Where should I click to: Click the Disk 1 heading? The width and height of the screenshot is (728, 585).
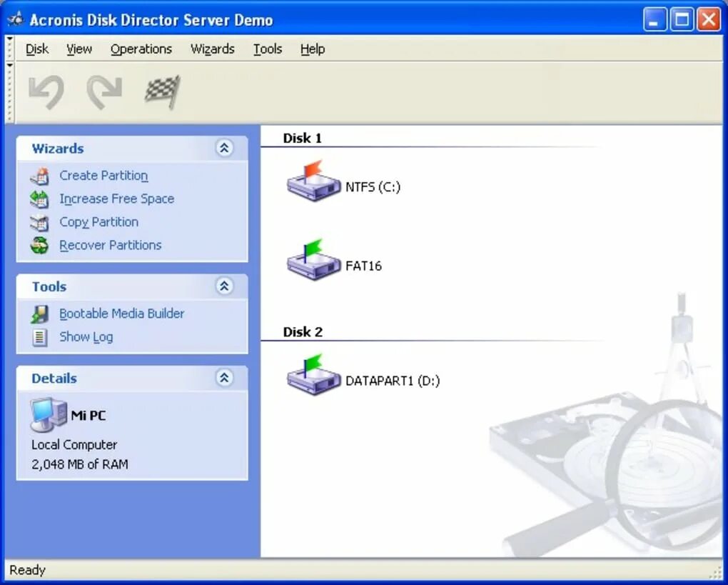(x=302, y=138)
